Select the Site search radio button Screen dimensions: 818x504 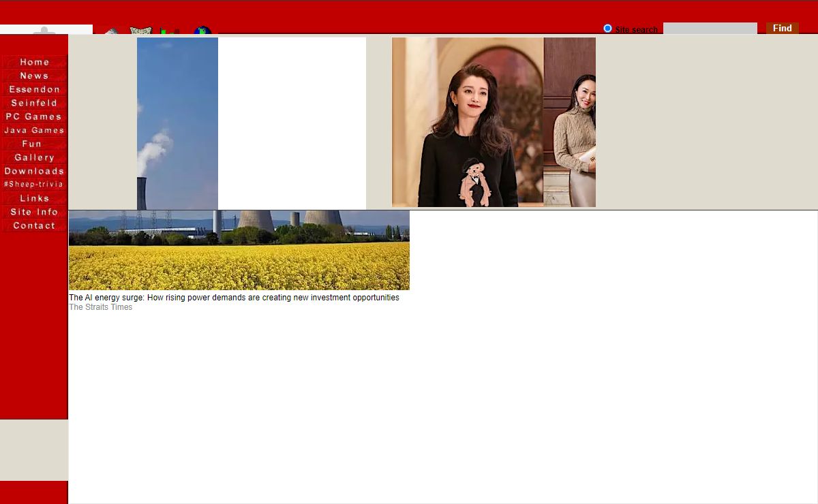607,29
